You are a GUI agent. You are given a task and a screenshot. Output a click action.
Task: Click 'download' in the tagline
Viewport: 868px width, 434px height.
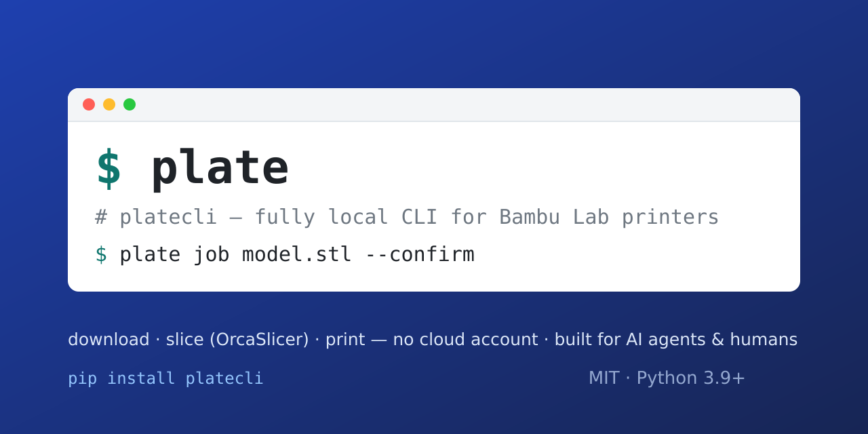point(108,339)
